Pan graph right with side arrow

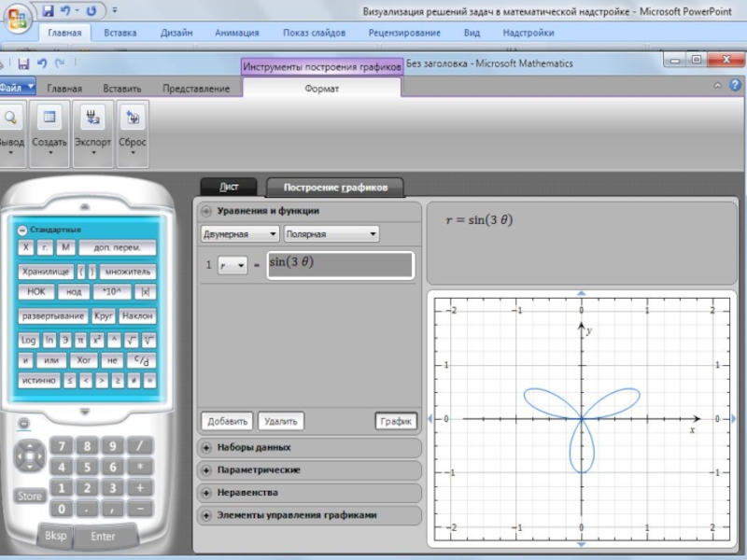pyautogui.click(x=733, y=418)
